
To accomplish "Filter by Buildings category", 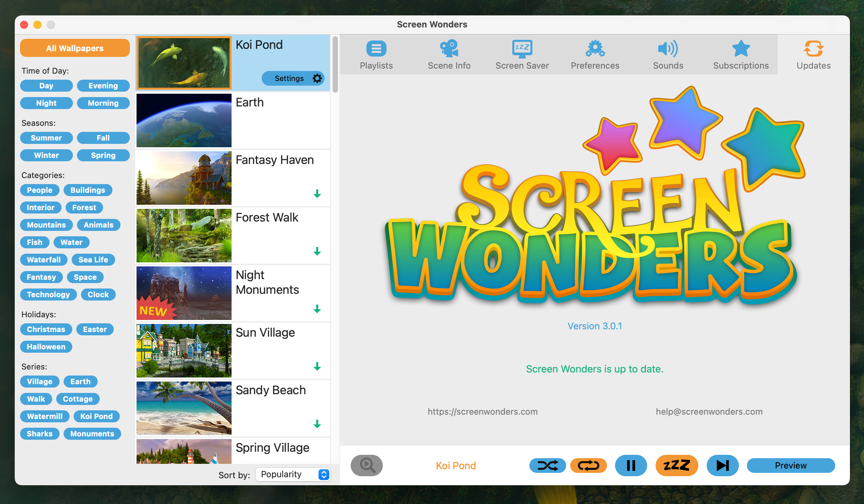I will [x=88, y=190].
